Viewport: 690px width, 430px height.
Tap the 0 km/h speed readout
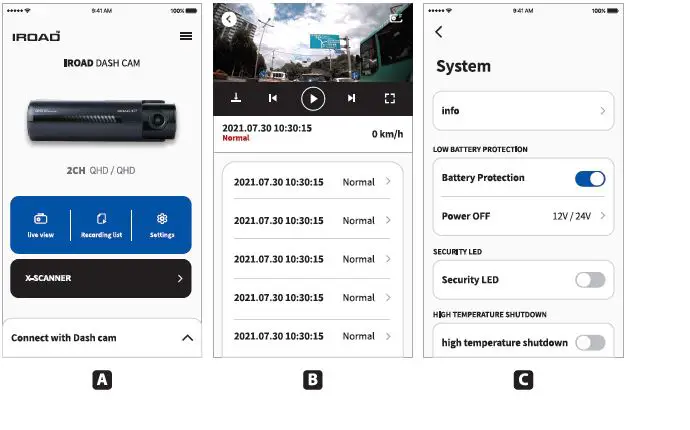click(x=387, y=134)
